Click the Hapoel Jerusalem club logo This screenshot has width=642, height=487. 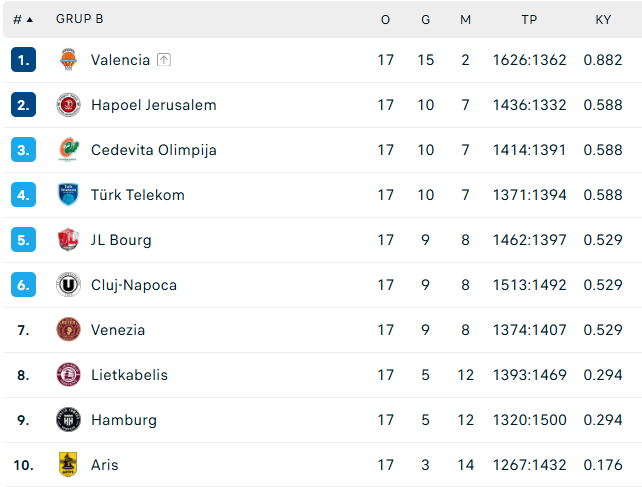68,105
